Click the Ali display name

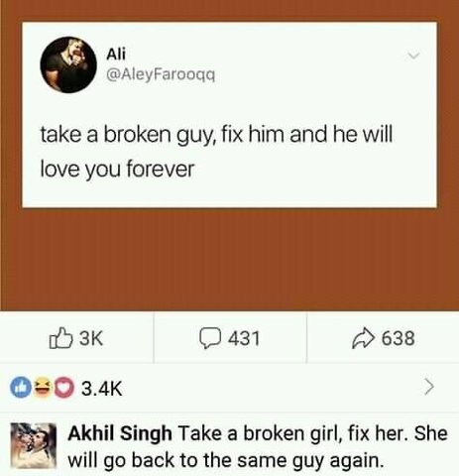coord(116,54)
